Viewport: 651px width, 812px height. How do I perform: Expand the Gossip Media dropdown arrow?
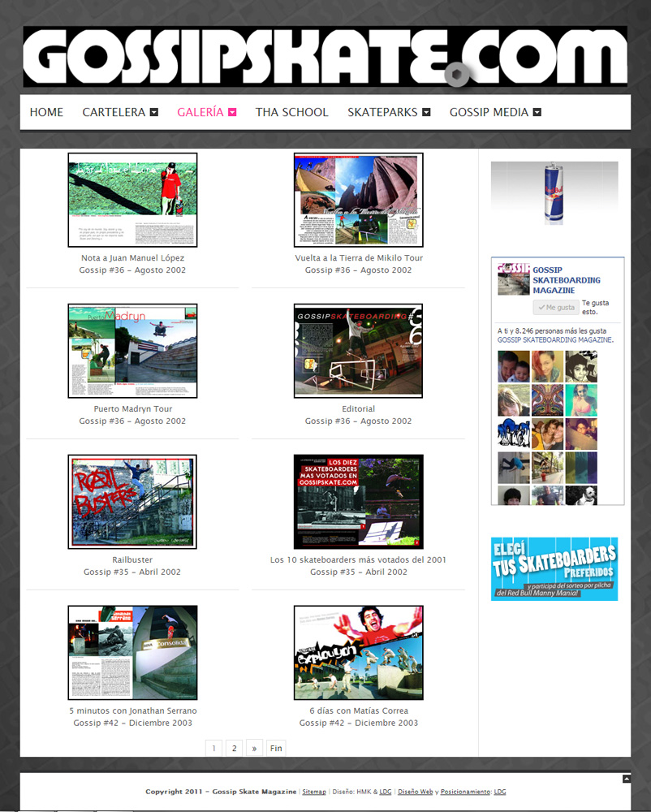tap(537, 113)
